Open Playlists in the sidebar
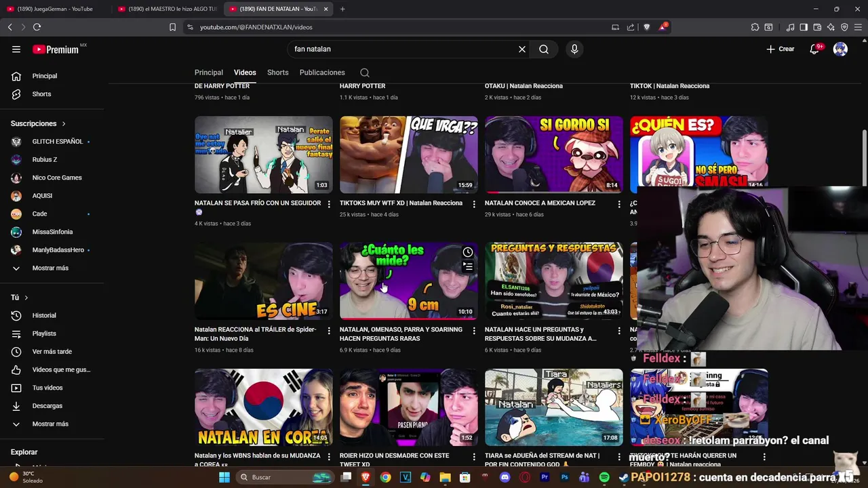 tap(52, 333)
